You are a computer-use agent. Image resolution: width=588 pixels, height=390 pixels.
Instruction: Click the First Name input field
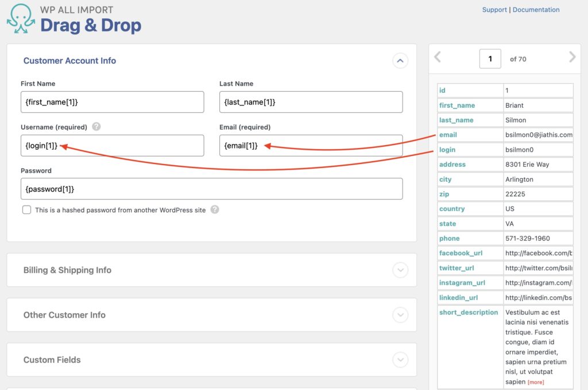tap(112, 102)
